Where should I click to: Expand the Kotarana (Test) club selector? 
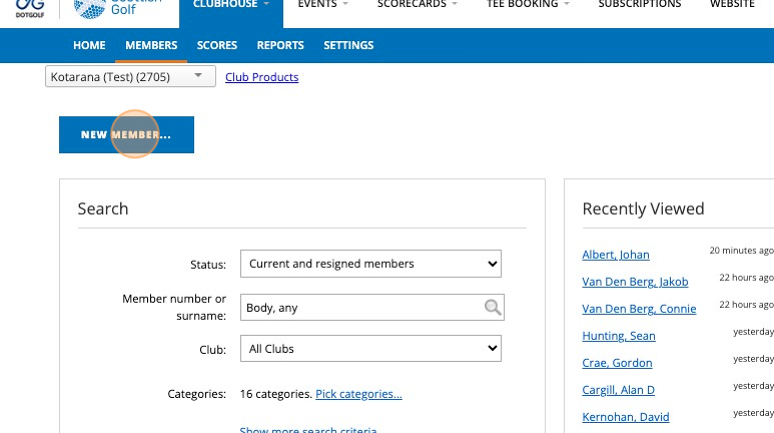[x=130, y=76]
